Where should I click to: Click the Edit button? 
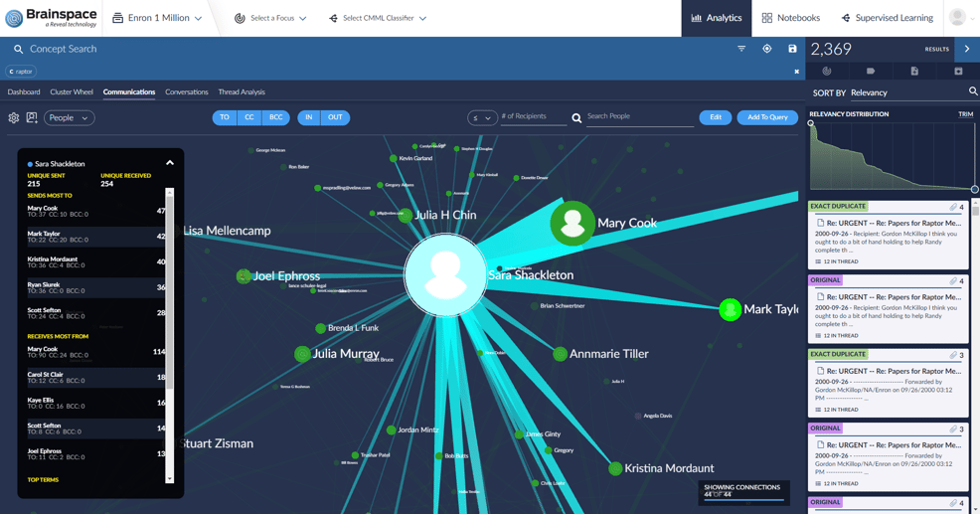point(716,117)
